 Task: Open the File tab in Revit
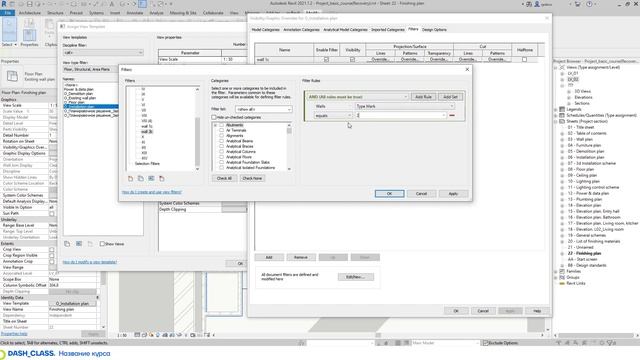tap(7, 13)
